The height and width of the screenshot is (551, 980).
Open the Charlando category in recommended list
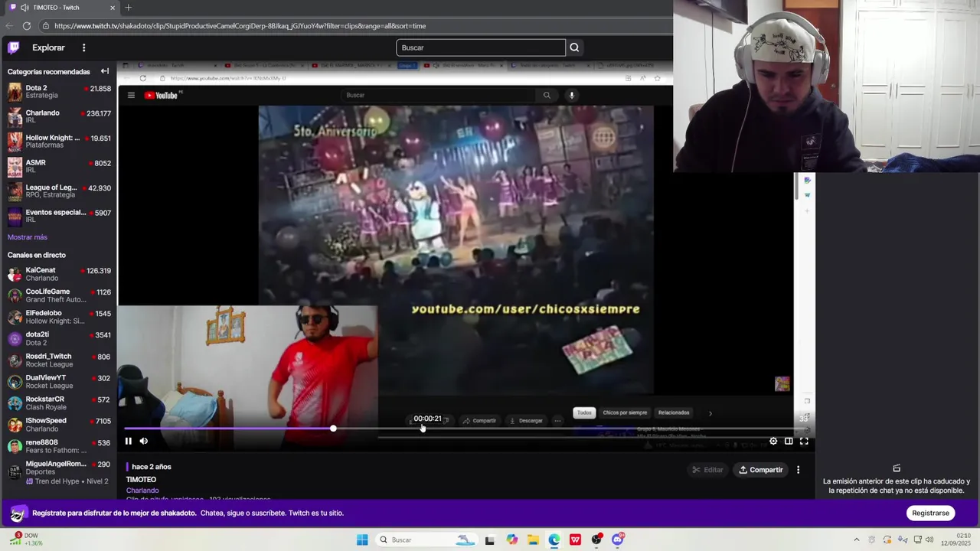[x=59, y=116]
